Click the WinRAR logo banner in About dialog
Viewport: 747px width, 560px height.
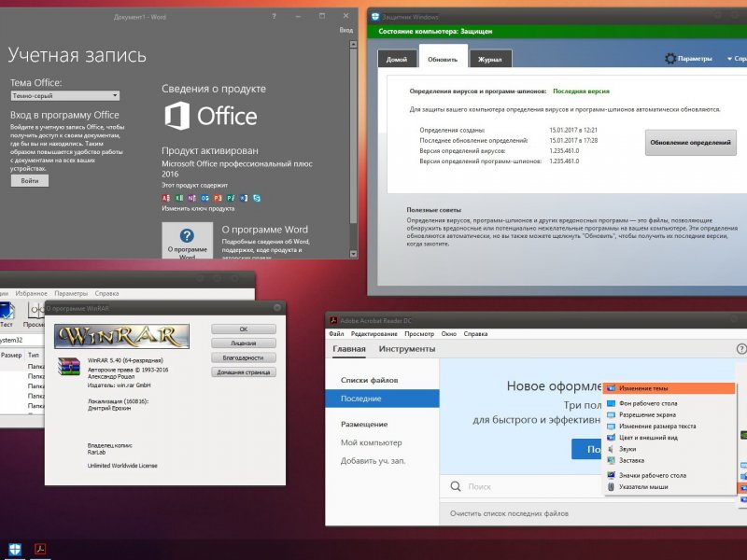121,336
